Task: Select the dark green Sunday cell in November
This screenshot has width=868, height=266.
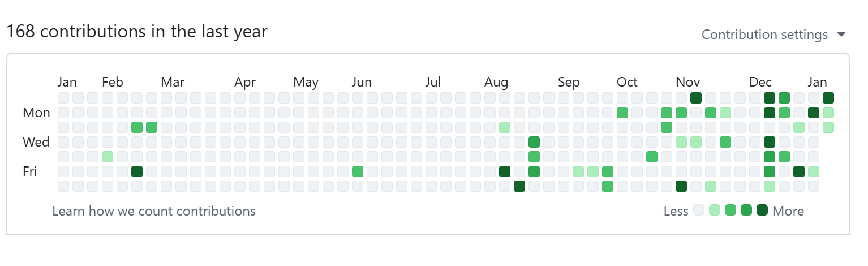Action: click(696, 97)
